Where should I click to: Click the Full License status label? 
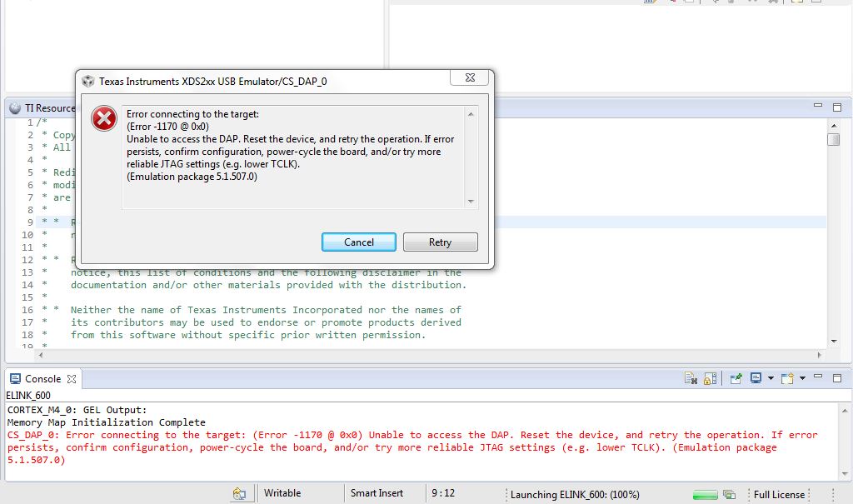[x=779, y=495]
